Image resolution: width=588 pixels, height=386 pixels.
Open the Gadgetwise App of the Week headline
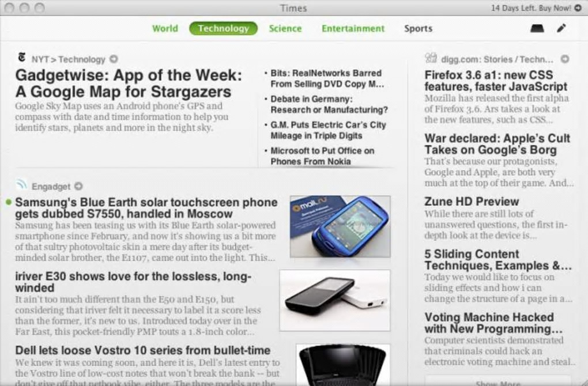[x=129, y=83]
